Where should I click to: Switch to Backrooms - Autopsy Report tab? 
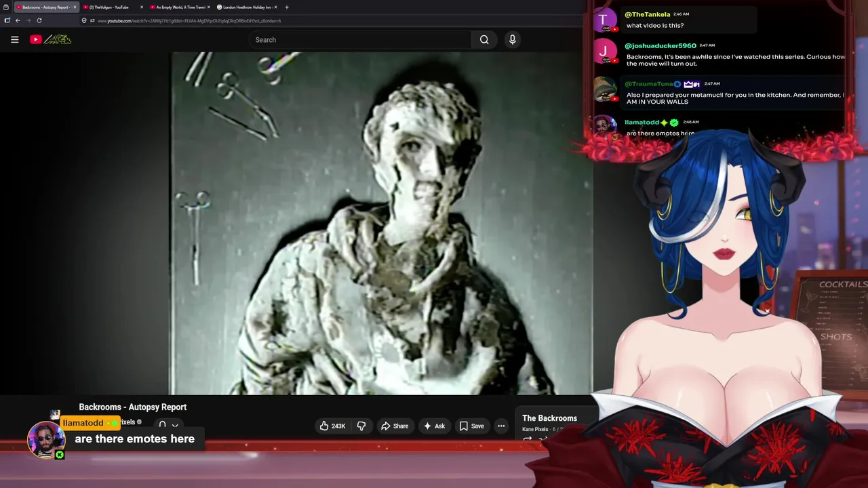point(45,7)
